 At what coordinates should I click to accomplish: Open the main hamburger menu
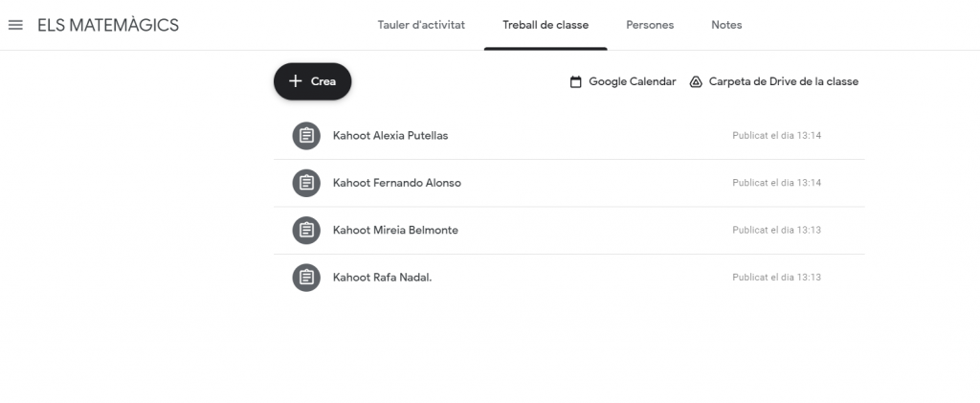(15, 25)
